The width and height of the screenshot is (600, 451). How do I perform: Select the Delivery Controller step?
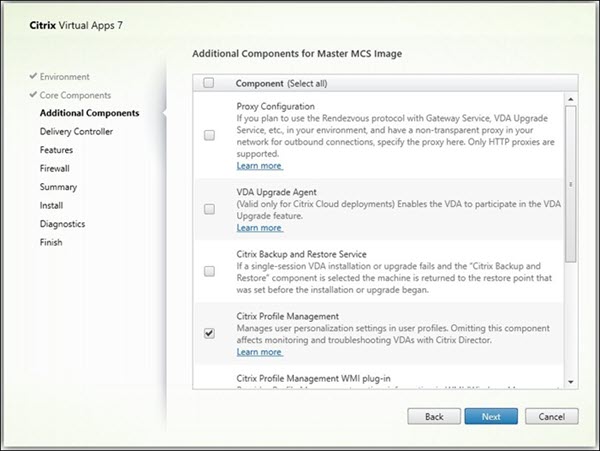click(76, 131)
